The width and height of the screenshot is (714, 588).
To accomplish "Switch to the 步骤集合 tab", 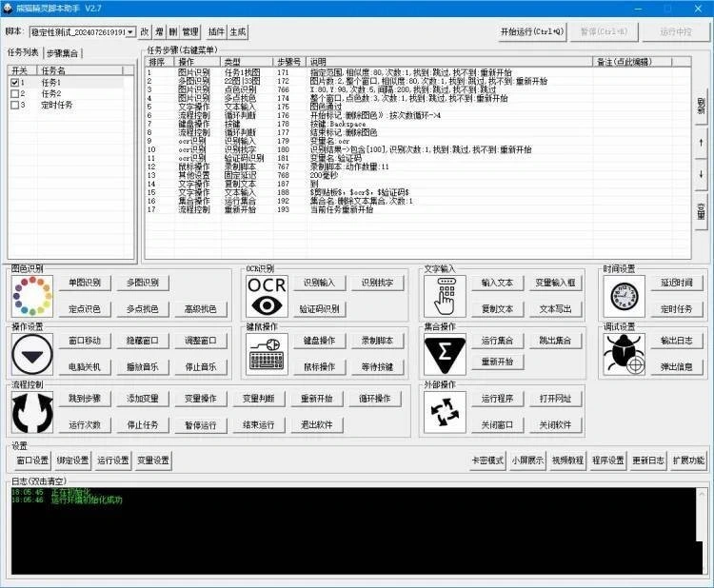I will [x=64, y=53].
